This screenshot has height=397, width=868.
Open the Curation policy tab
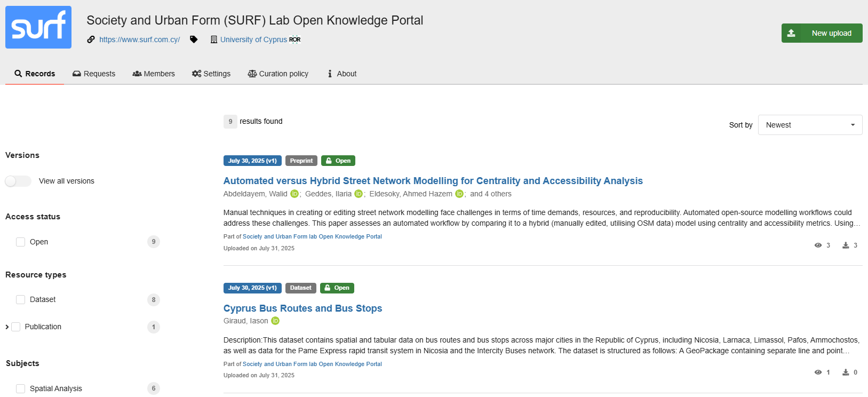278,74
